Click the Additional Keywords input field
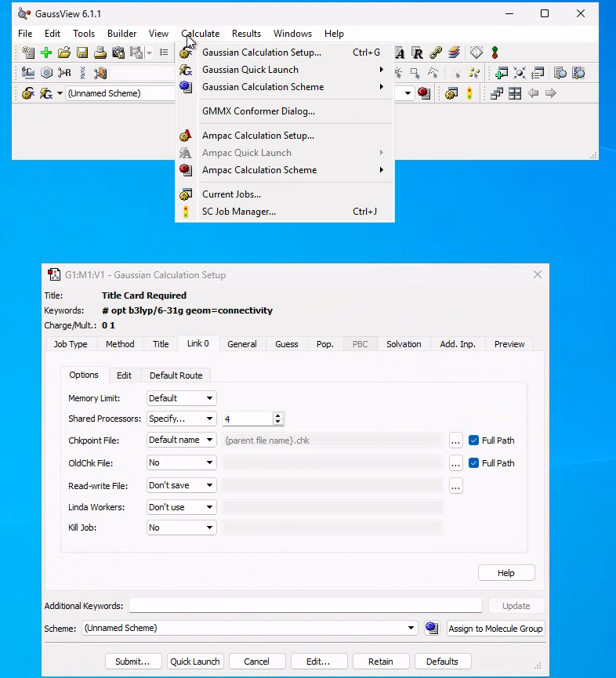Image resolution: width=616 pixels, height=678 pixels. point(305,606)
